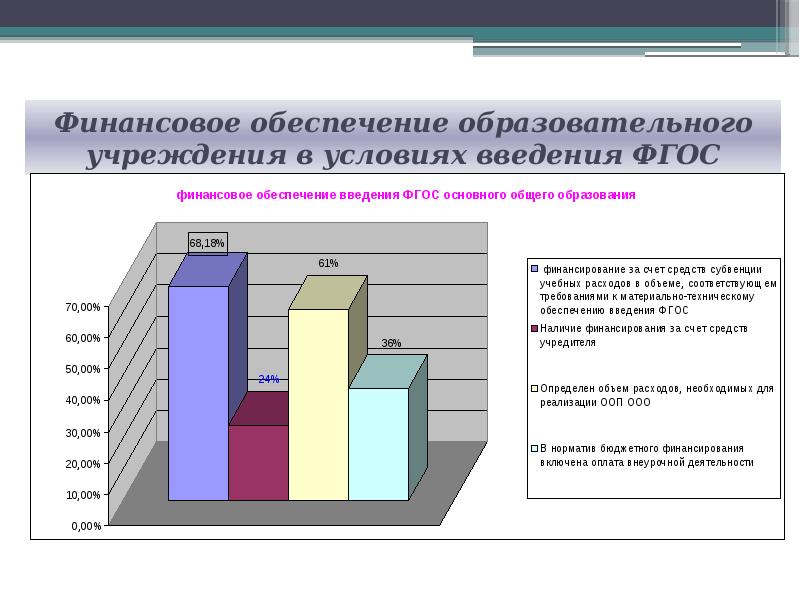This screenshot has height=600, width=800.
Task: Click the slide heading about ФГОС
Action: [402, 140]
